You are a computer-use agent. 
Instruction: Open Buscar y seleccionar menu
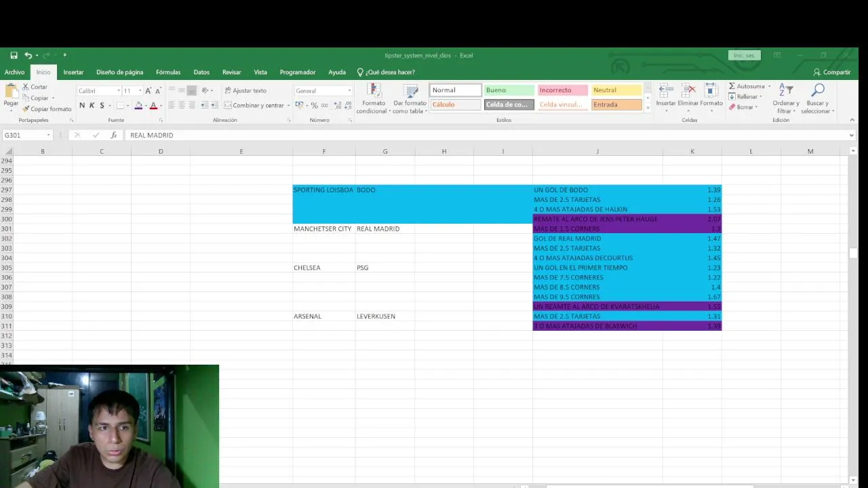click(818, 99)
